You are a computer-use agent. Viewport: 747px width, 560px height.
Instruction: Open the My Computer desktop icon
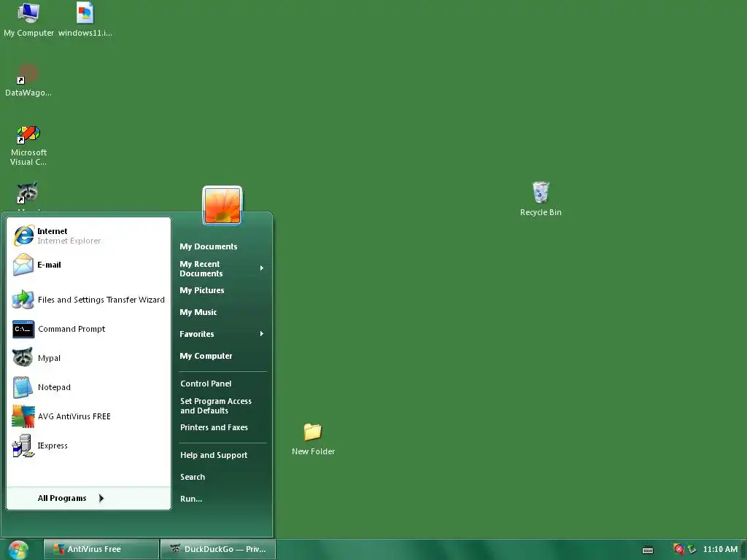point(28,19)
